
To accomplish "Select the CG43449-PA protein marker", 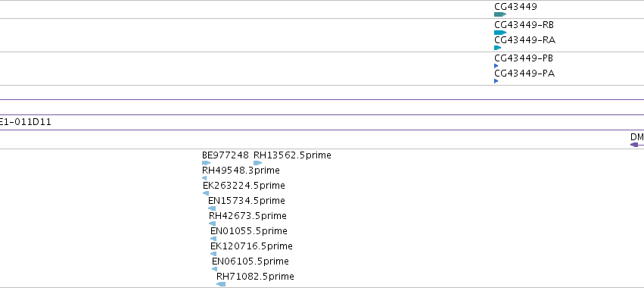I will (x=496, y=81).
